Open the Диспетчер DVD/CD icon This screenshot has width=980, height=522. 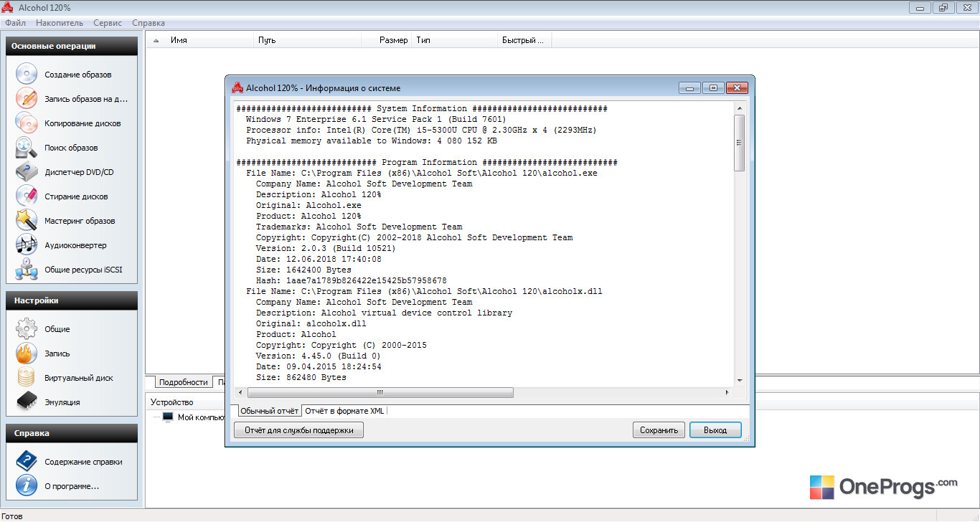[x=27, y=172]
